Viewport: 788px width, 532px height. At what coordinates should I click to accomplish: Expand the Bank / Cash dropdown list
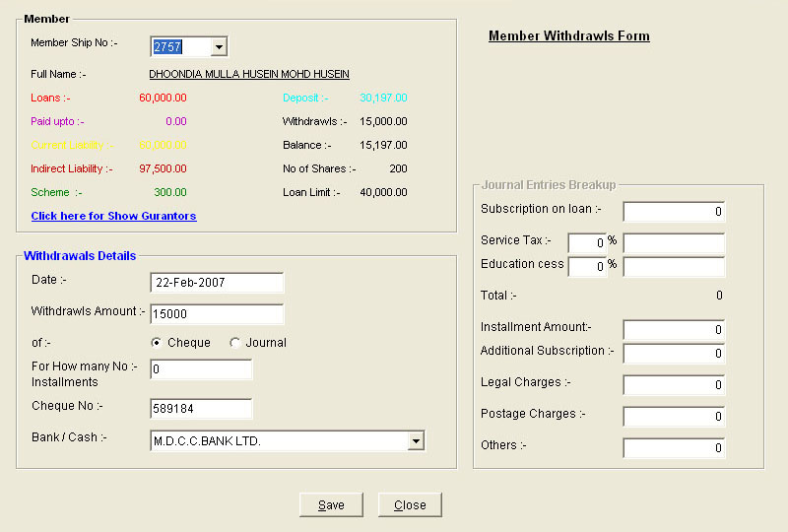pyautogui.click(x=416, y=441)
